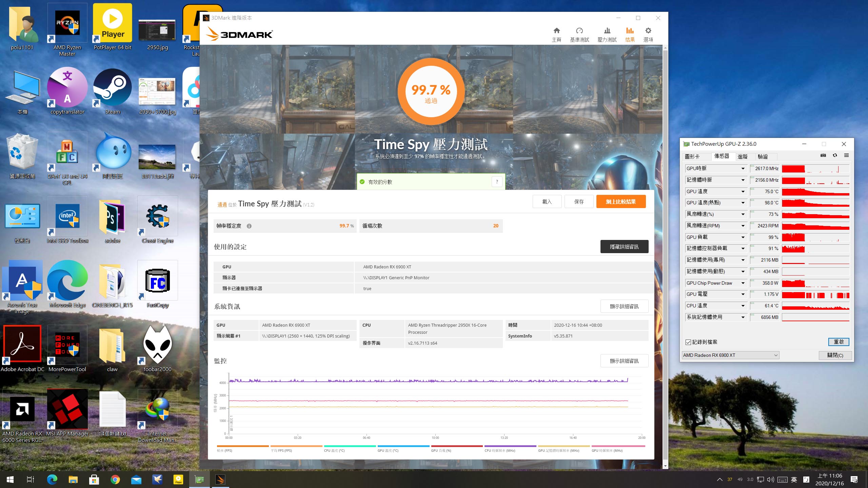The image size is (868, 488).
Task: Open Windows Start menu
Action: pos(10,480)
